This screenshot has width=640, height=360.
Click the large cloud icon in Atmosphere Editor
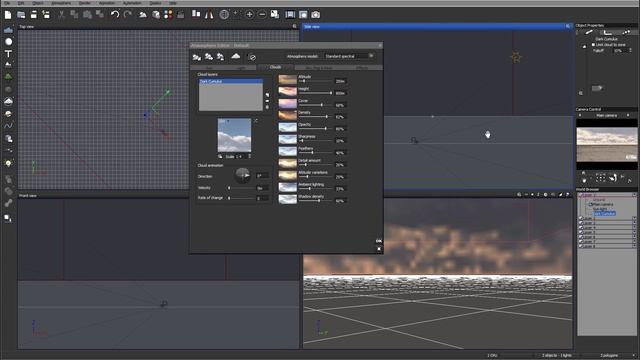236,56
